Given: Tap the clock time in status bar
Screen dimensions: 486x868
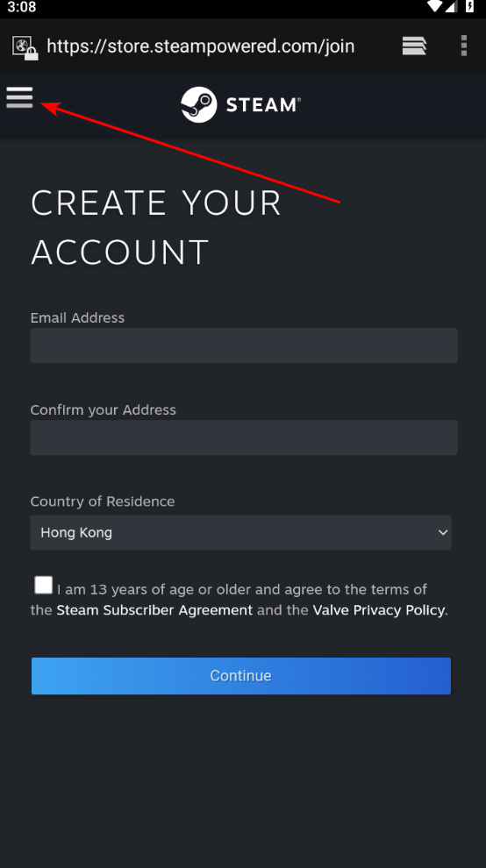Looking at the screenshot, I should 22,7.
